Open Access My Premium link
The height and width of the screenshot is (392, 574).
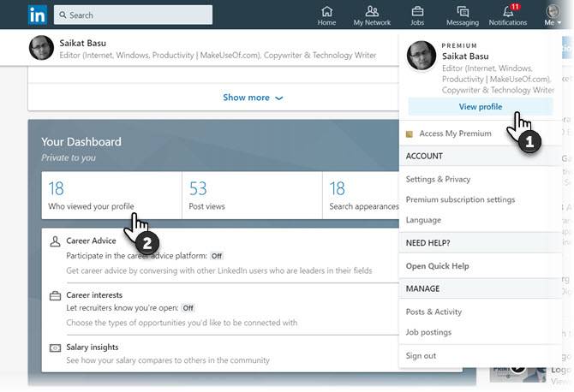(455, 134)
